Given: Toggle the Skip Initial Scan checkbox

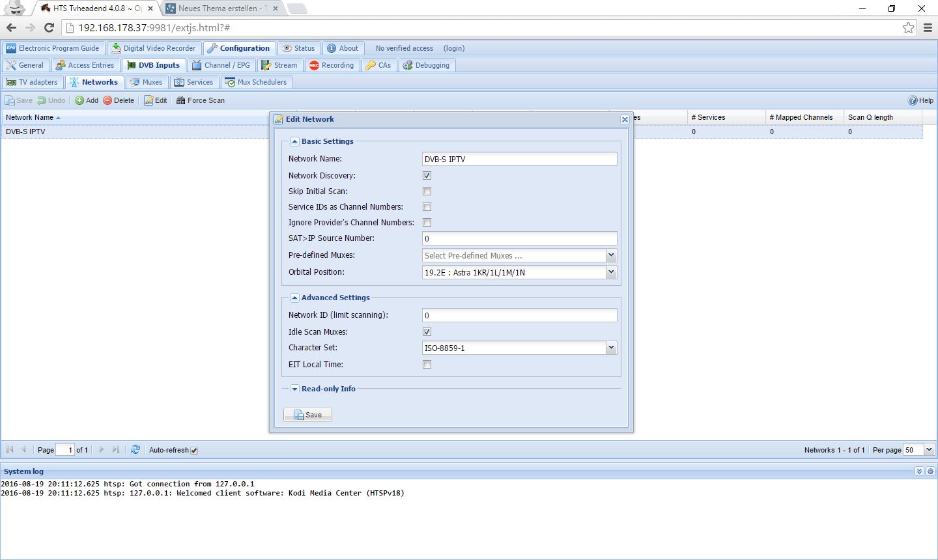Looking at the screenshot, I should tap(427, 191).
